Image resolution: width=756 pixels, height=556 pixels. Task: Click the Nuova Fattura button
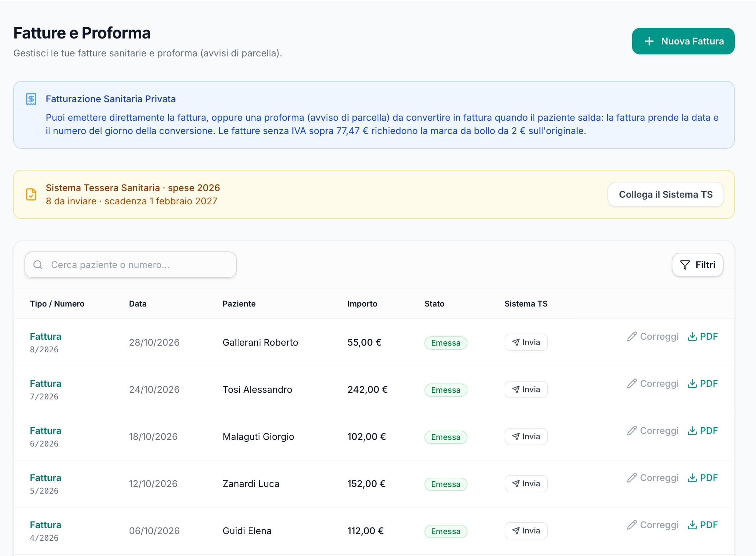point(683,41)
